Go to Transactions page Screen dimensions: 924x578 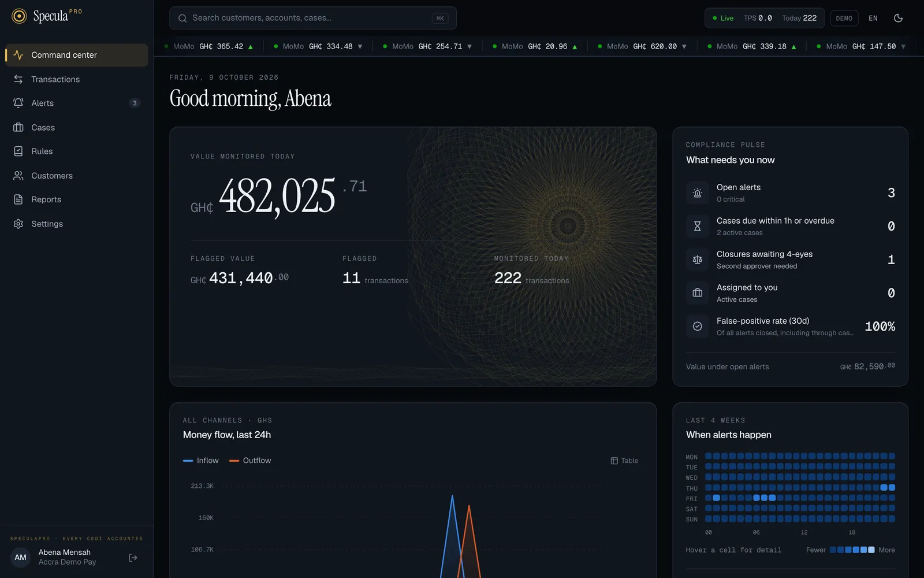77,79
